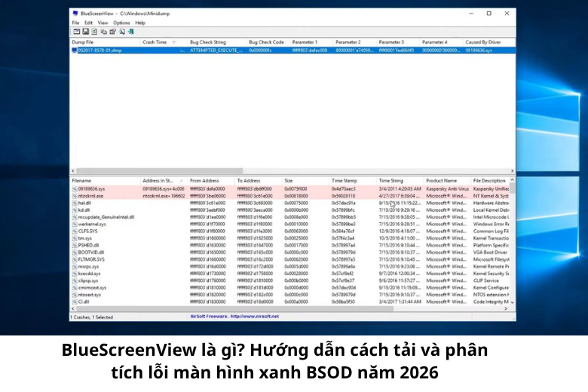This screenshot has width=588, height=392.
Task: Click the 1 Crashes, 1 Selected status text
Action: coord(93,317)
